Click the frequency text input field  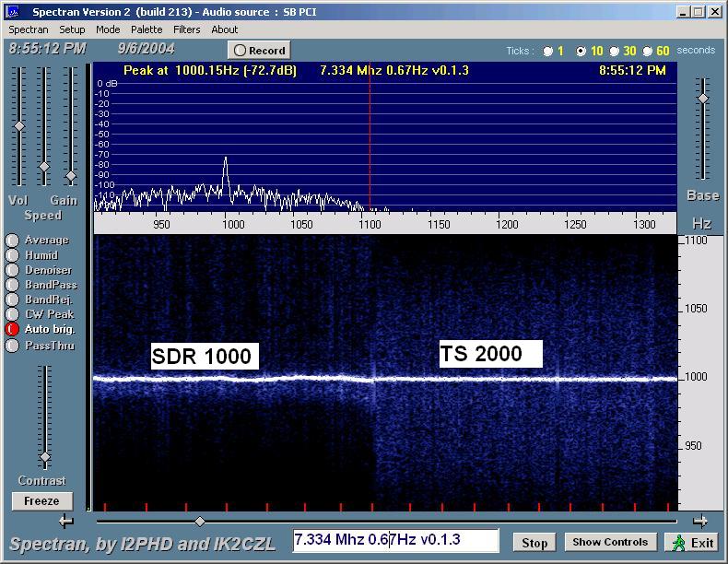pos(395,540)
